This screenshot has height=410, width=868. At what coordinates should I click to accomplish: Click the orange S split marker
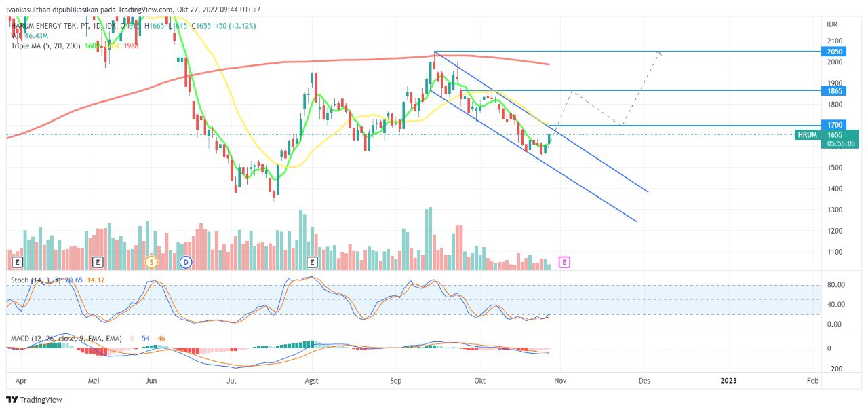(151, 261)
